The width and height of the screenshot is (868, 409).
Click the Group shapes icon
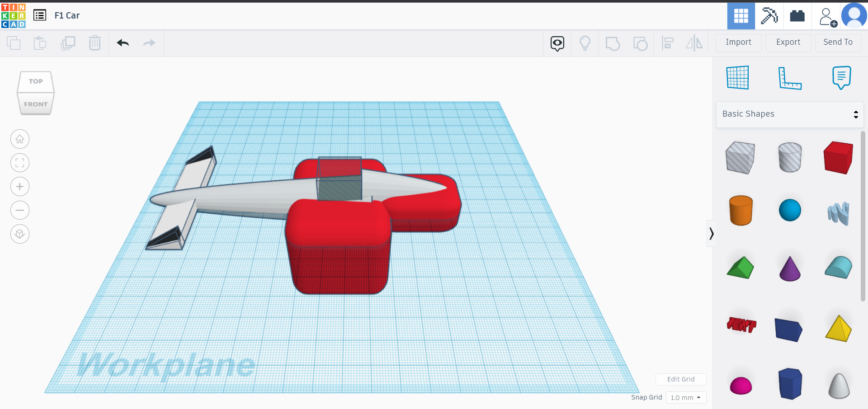(613, 43)
